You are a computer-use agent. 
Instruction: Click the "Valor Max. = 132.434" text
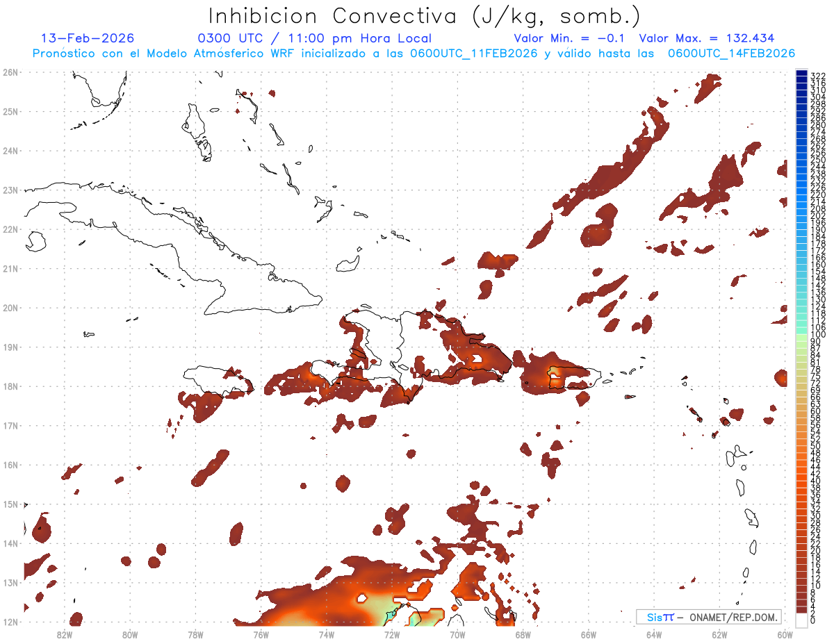[x=707, y=38]
